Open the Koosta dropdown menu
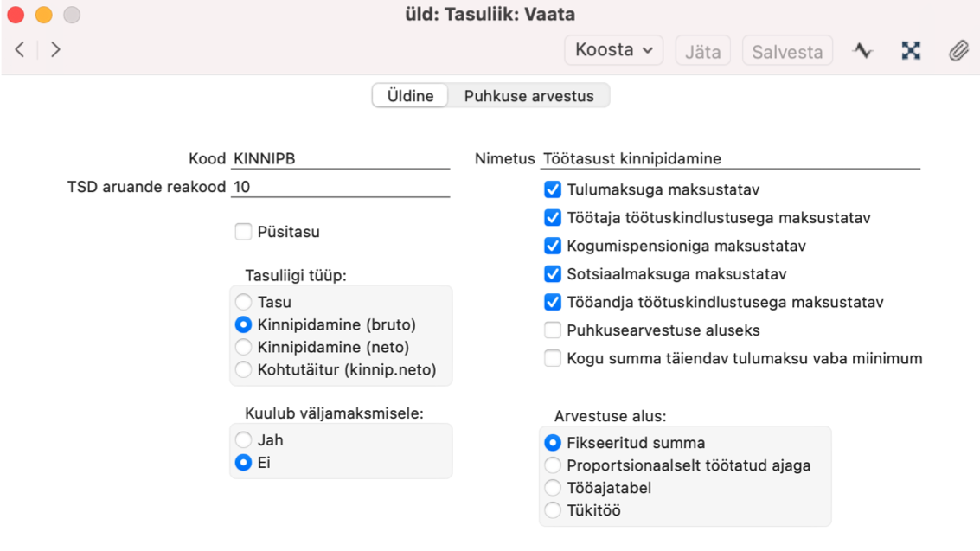The width and height of the screenshot is (980, 551). (x=614, y=50)
